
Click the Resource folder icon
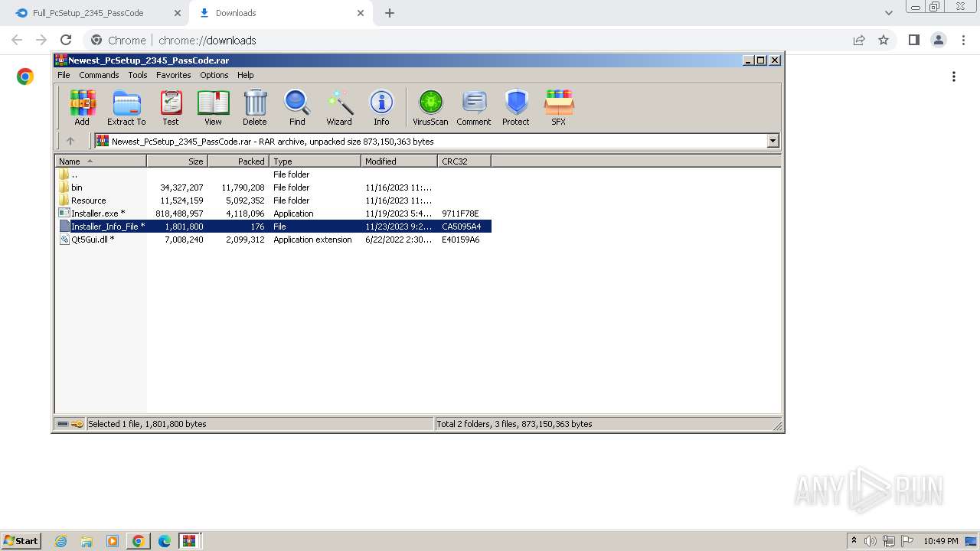click(64, 201)
